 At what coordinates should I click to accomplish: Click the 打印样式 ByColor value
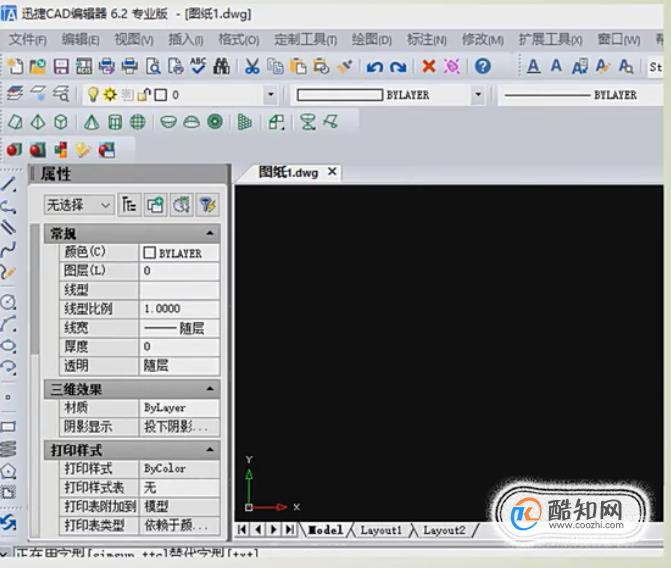click(179, 468)
